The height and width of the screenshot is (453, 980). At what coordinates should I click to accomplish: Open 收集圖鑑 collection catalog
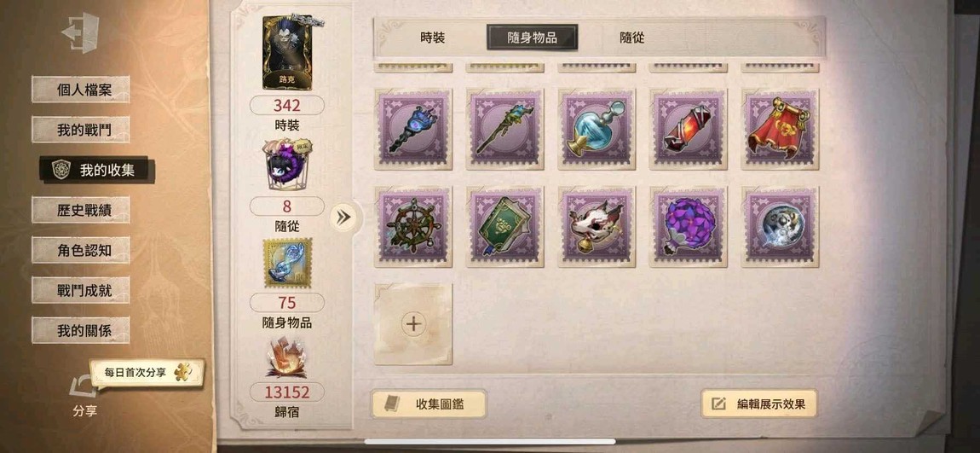pyautogui.click(x=428, y=404)
